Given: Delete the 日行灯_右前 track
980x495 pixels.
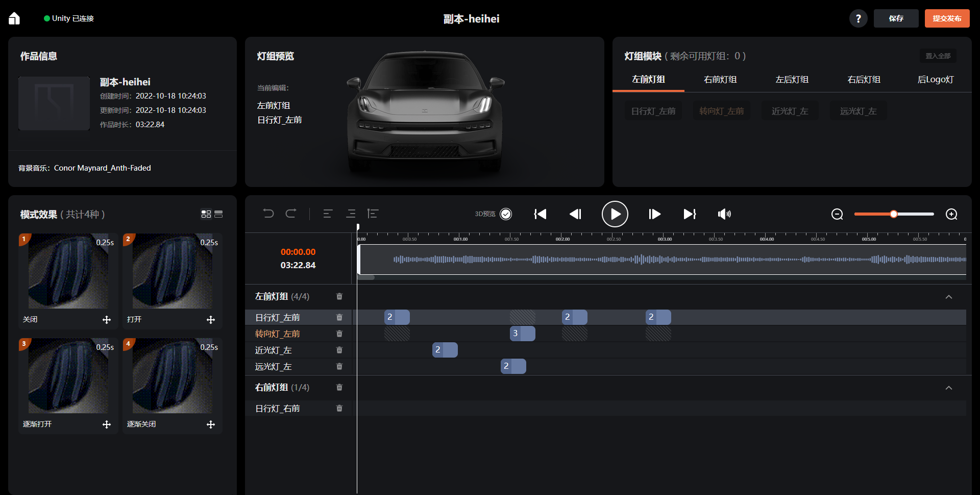Looking at the screenshot, I should (339, 408).
